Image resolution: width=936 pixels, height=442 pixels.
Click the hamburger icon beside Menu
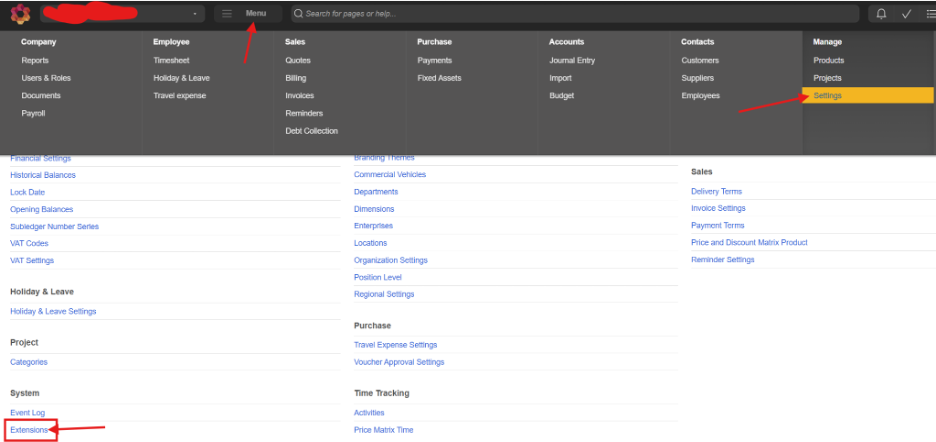(227, 14)
